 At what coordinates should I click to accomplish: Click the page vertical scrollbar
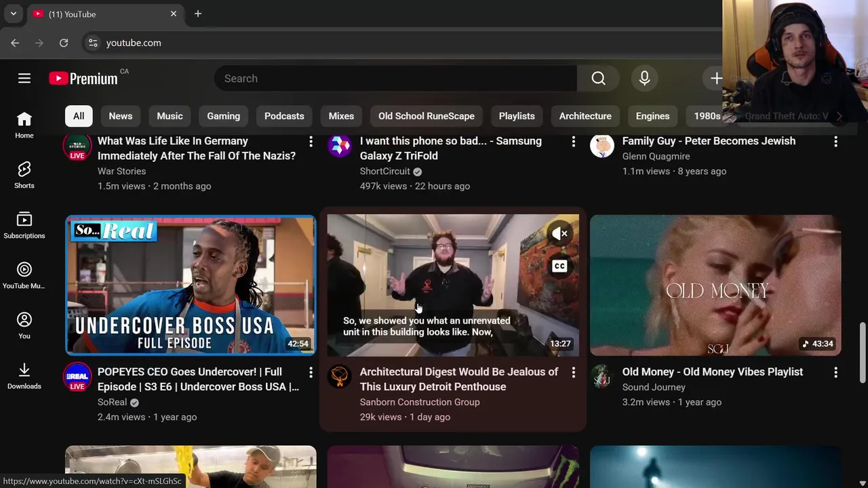[x=863, y=352]
